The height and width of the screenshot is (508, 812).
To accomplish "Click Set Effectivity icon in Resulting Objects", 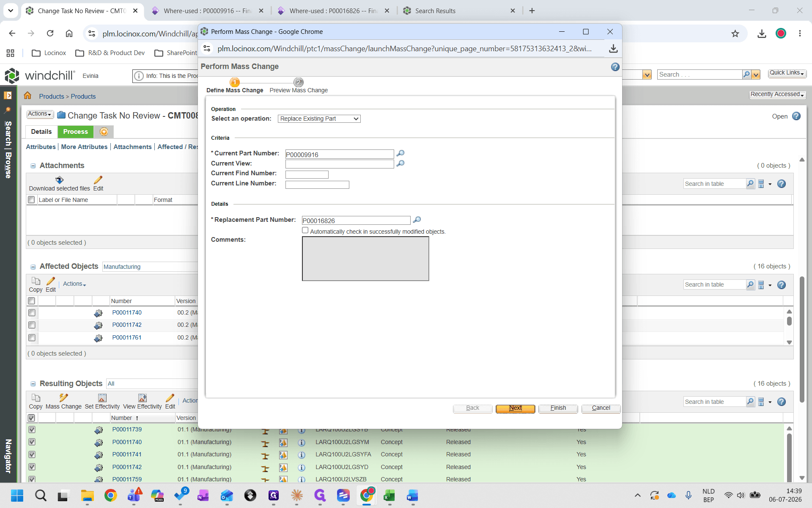I will 102,398.
